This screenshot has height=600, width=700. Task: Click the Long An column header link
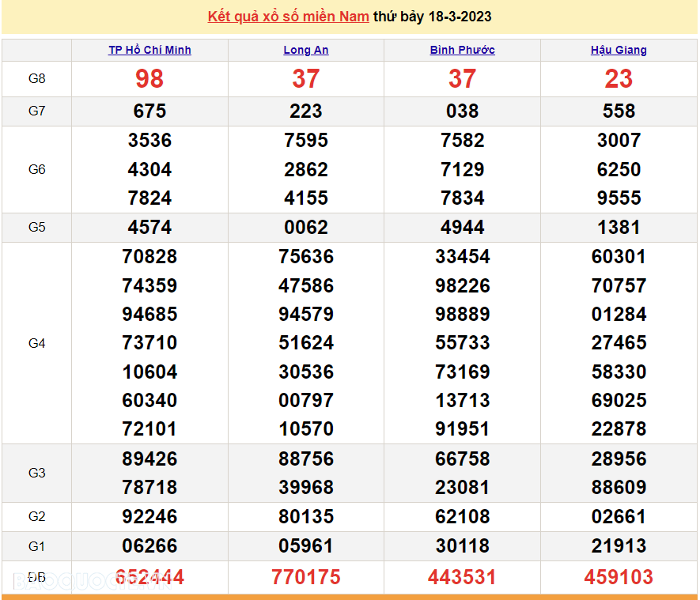[306, 50]
